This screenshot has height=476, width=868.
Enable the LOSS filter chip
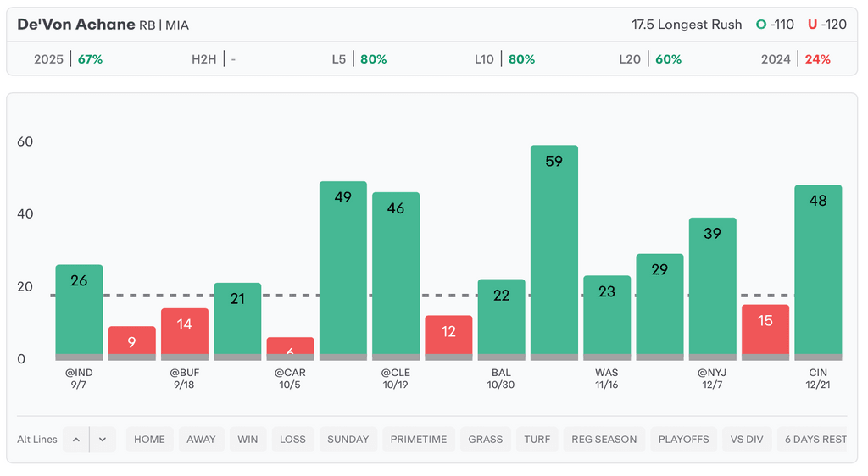[x=292, y=440]
